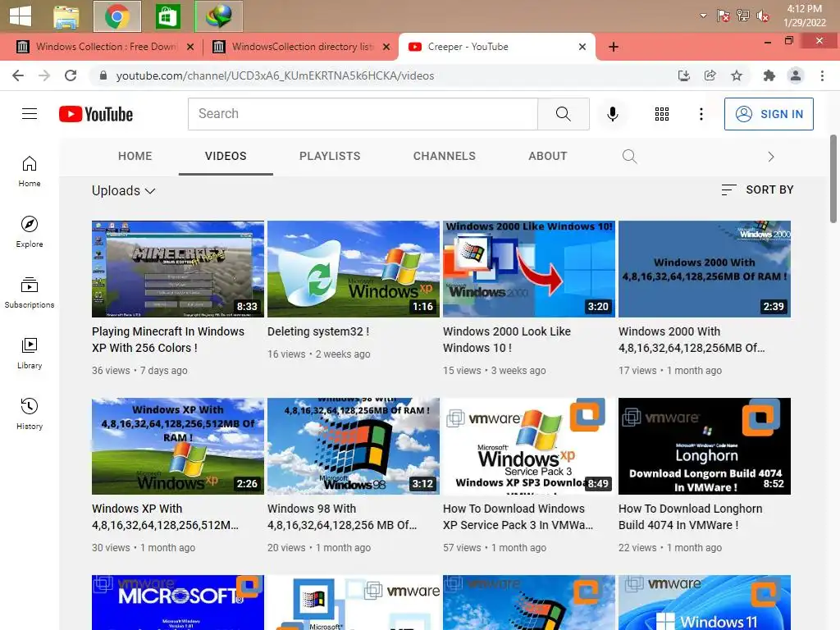
Task: Open the Windows 2000 RAM 2:39 thumbnail
Action: click(705, 269)
